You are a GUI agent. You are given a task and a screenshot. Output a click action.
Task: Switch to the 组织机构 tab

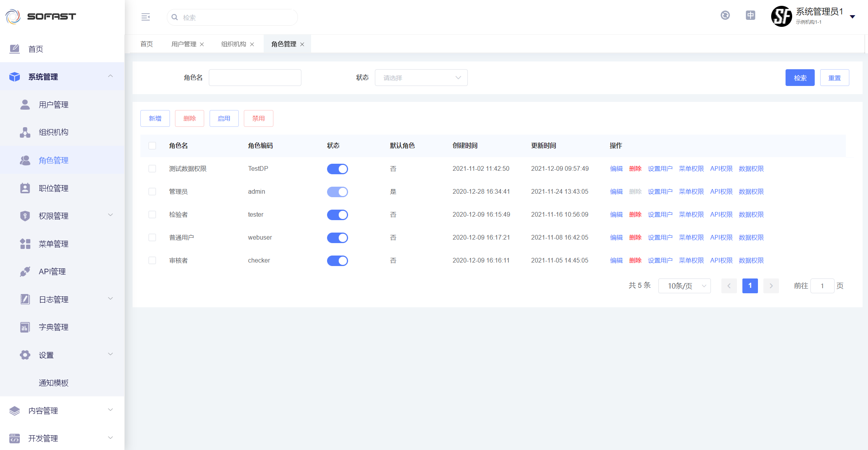(x=233, y=44)
